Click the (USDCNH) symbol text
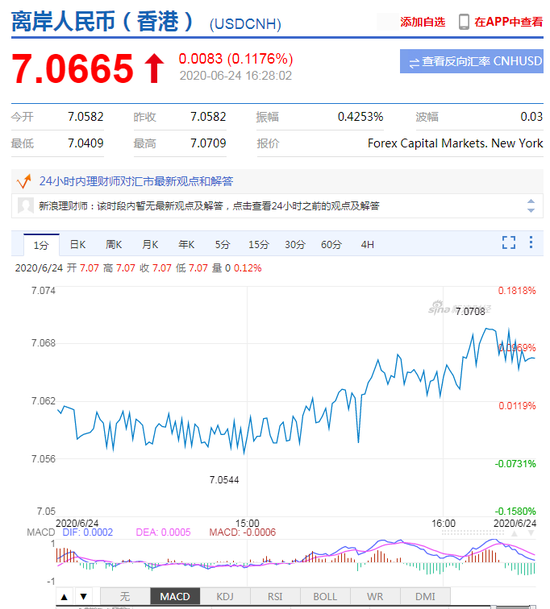The height and width of the screenshot is (609, 550). point(245,24)
